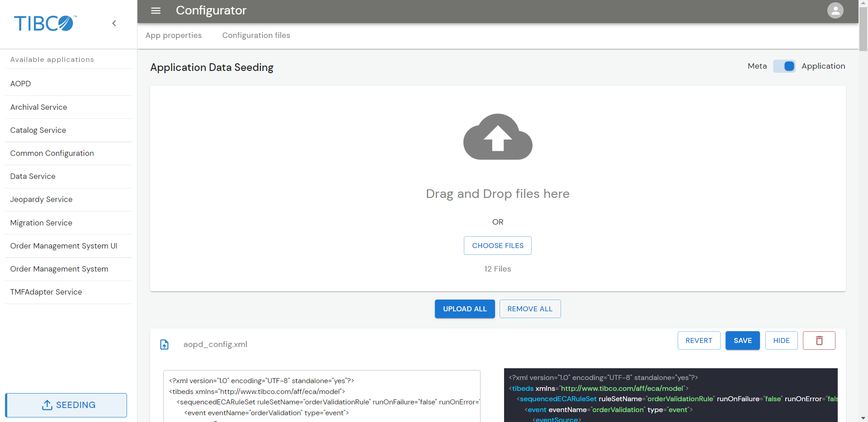Click the aopd_config.xml file name
Viewport: 868px width, 422px height.
(x=215, y=344)
